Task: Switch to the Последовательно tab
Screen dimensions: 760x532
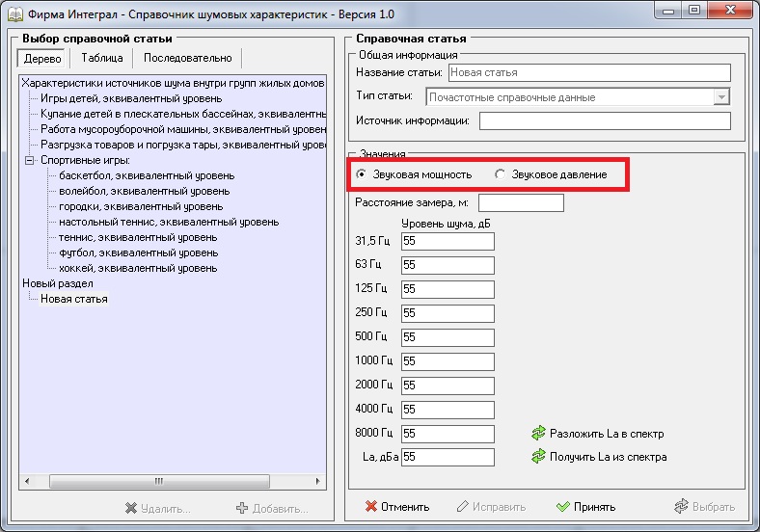Action: tap(187, 59)
